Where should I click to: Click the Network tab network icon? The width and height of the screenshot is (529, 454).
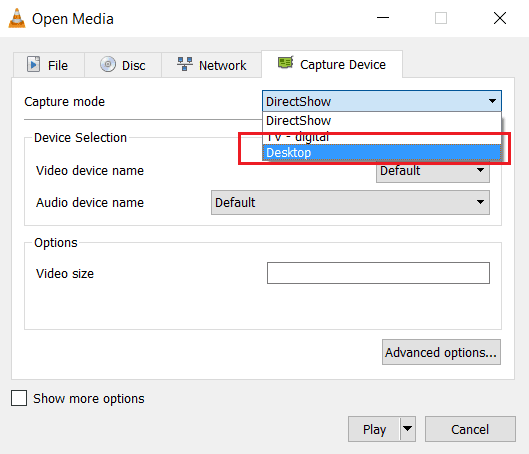coord(185,64)
